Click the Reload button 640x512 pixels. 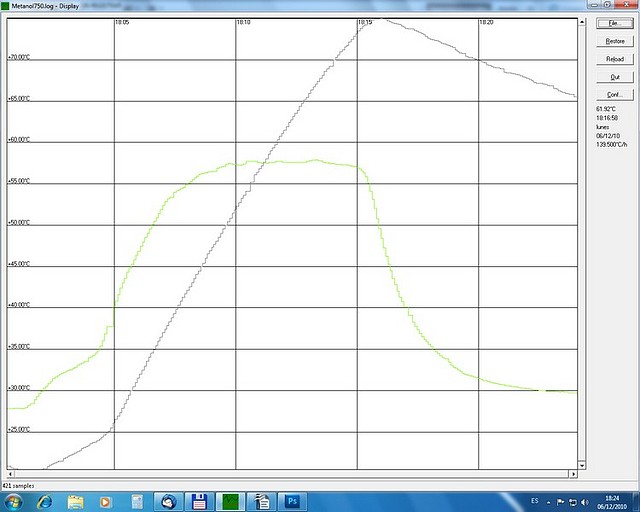point(615,59)
